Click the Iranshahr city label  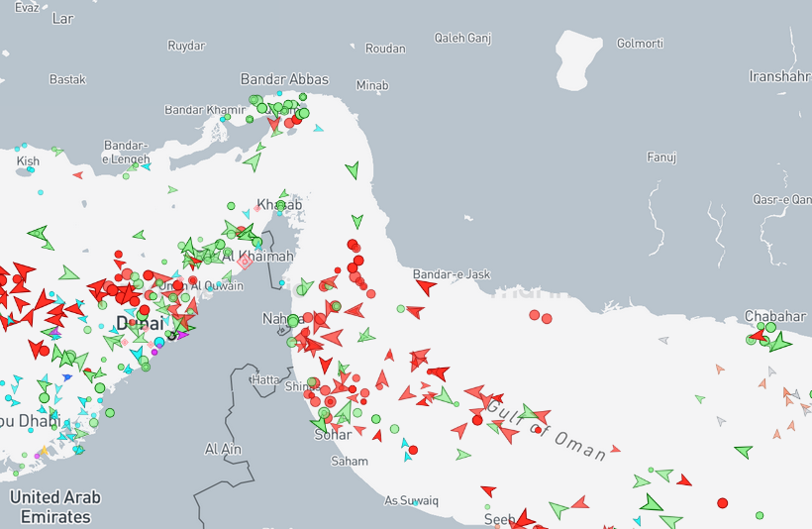(779, 75)
